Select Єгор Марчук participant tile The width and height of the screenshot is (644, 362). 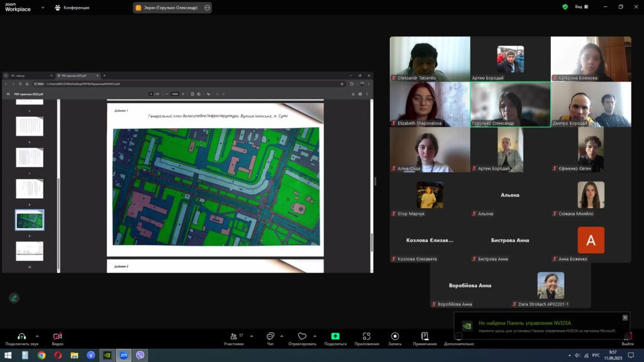[x=430, y=195]
